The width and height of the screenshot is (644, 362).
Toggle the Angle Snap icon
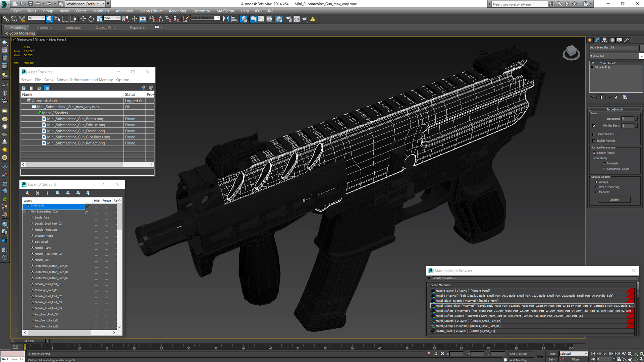coord(160,19)
